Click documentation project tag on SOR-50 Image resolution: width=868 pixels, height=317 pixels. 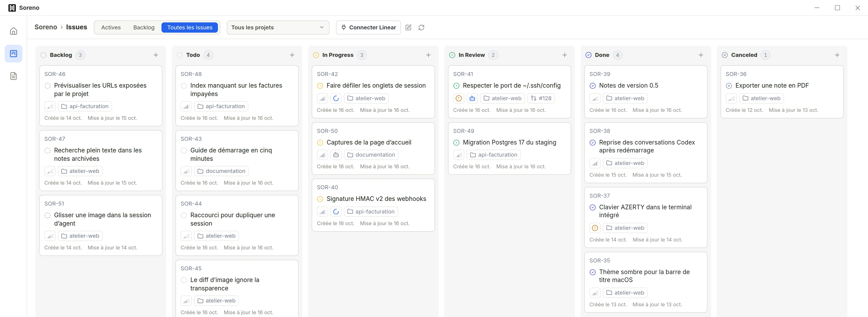[x=371, y=155]
